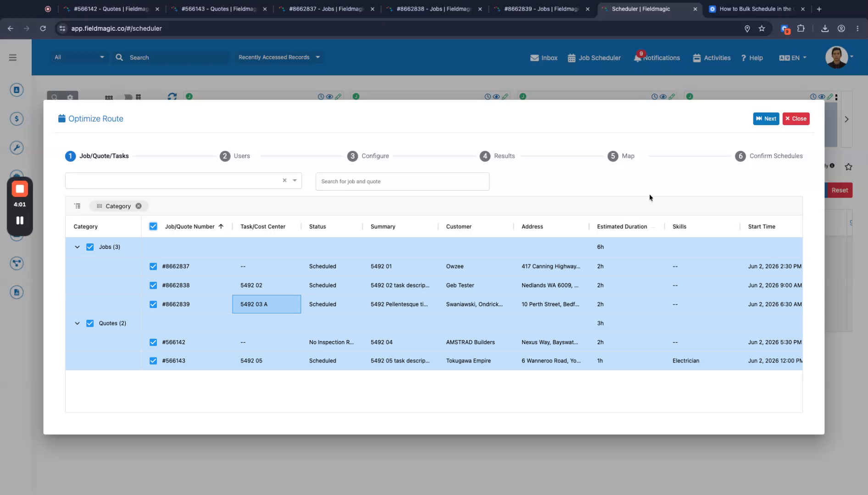Open the document report sidebar icon
This screenshot has width=868, height=495.
[17, 292]
